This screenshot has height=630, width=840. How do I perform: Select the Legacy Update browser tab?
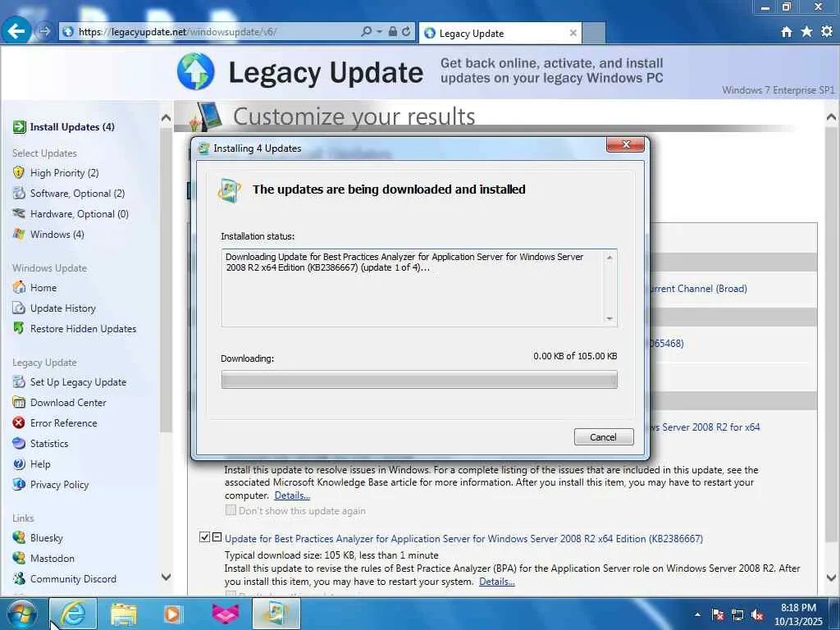tap(494, 33)
